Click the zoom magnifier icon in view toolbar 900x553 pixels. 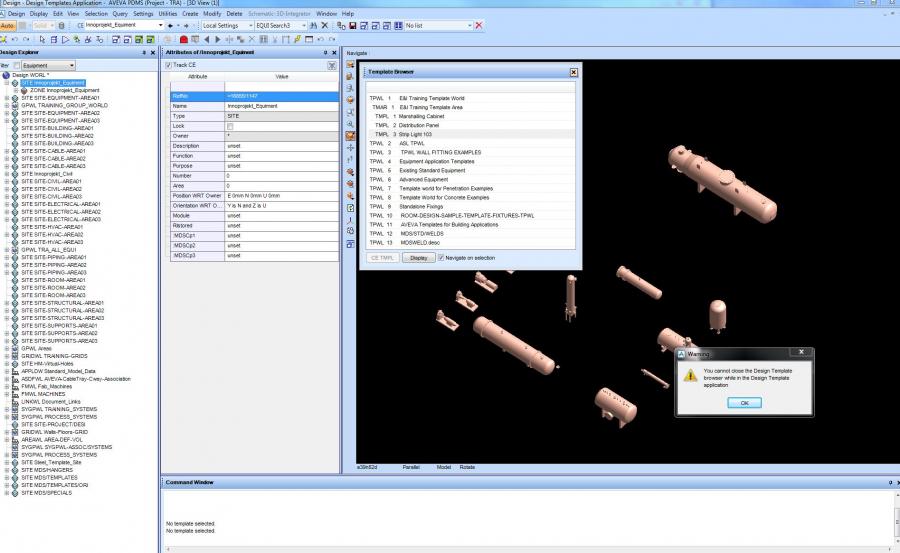(x=350, y=124)
